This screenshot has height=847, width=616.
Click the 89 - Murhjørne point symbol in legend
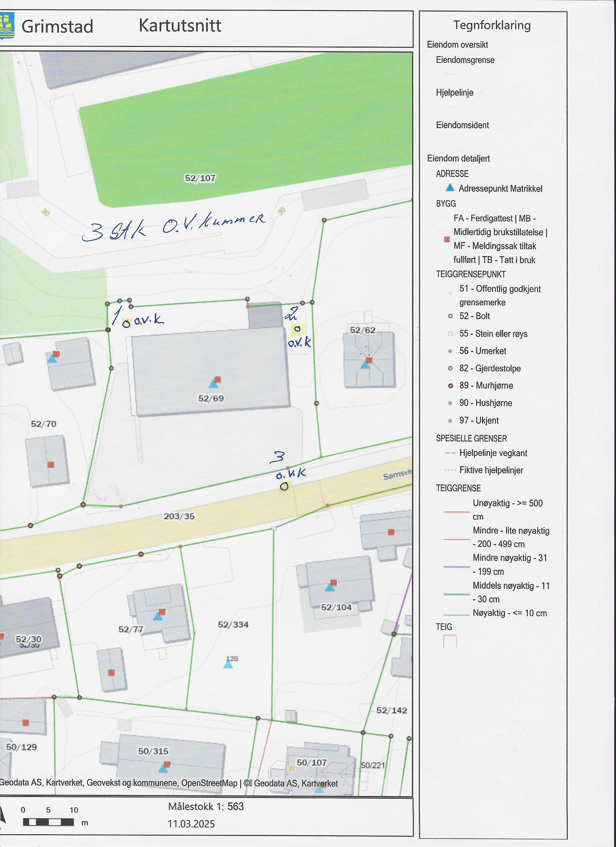(451, 386)
